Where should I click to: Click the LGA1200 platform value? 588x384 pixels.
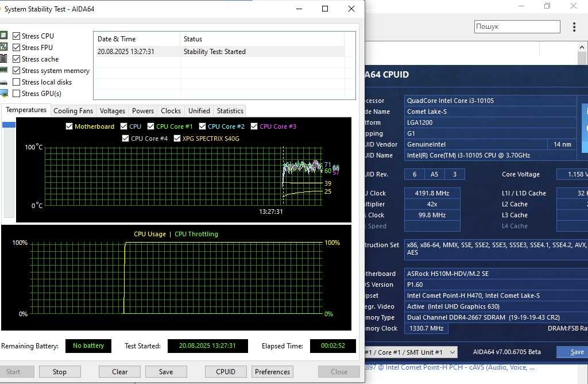pyautogui.click(x=490, y=122)
